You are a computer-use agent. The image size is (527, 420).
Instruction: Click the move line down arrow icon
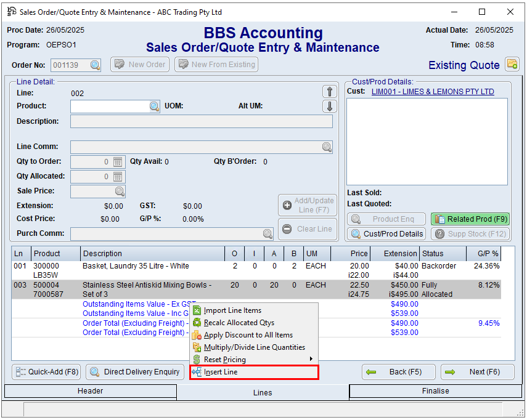[x=330, y=107]
